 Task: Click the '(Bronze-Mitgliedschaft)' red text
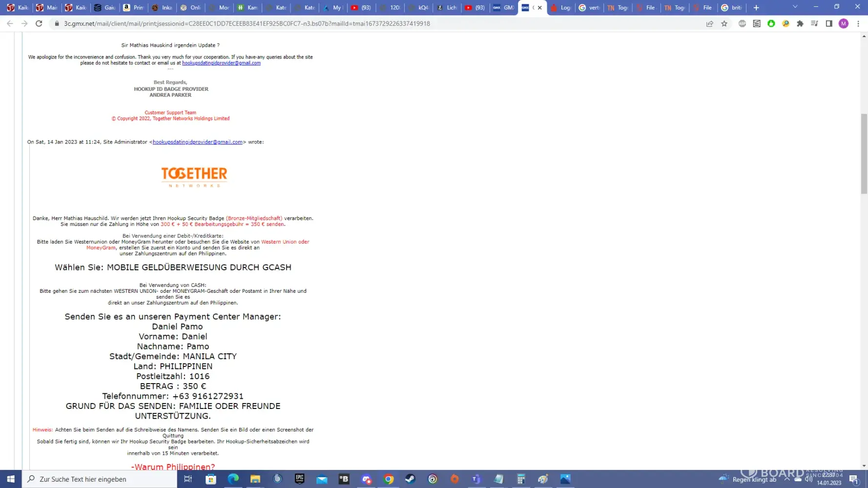[254, 219]
